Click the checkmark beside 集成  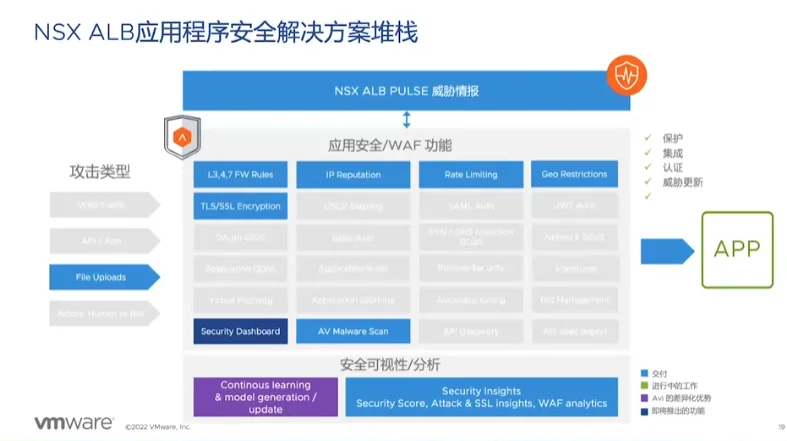point(648,152)
